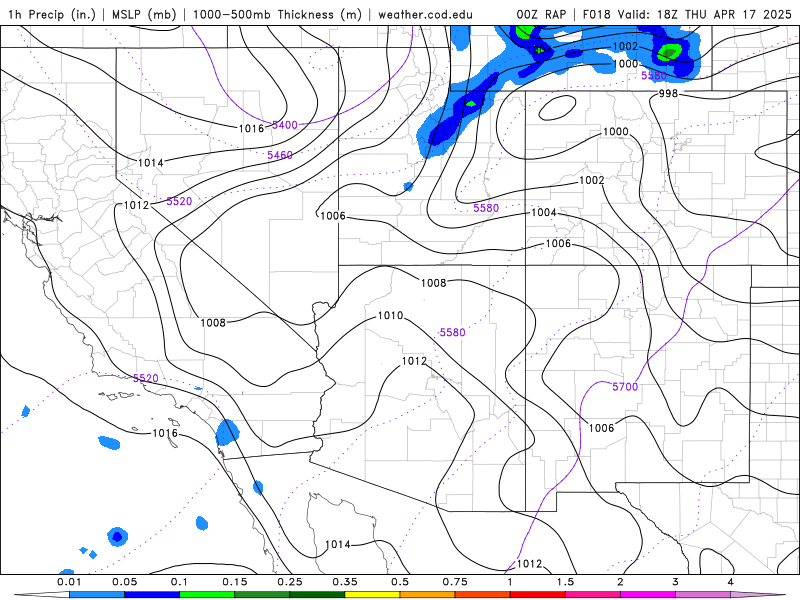Click the purple 5460 thickness label
Viewport: 800px width, 600px height.
coord(280,155)
